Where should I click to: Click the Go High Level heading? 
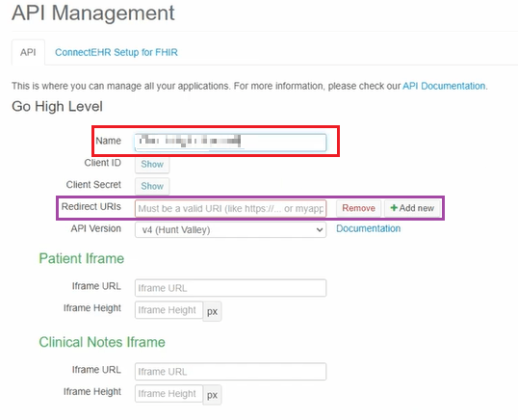tap(57, 106)
